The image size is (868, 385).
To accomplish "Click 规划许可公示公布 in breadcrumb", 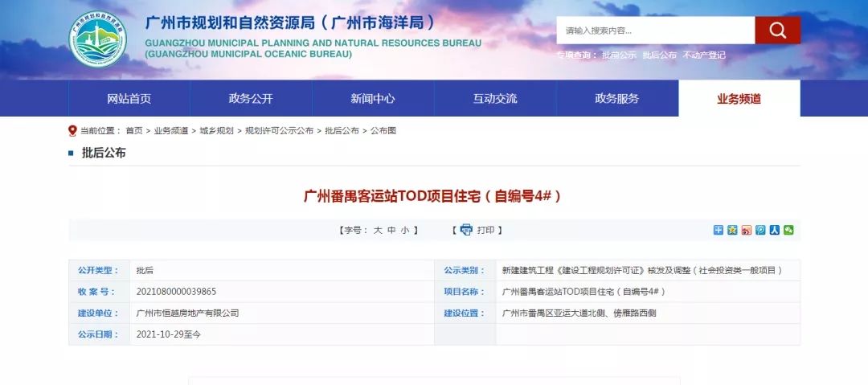I will click(x=279, y=130).
